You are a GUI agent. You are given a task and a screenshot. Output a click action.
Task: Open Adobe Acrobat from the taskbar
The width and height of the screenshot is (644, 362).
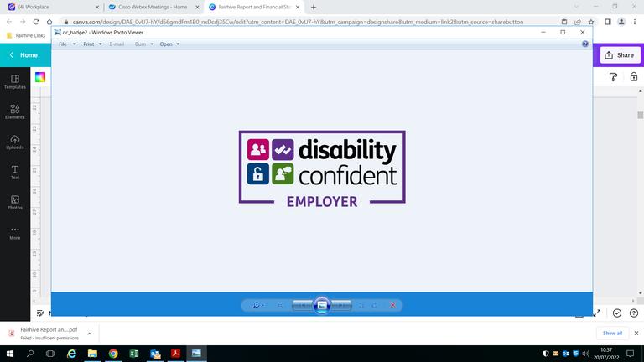[x=176, y=354]
